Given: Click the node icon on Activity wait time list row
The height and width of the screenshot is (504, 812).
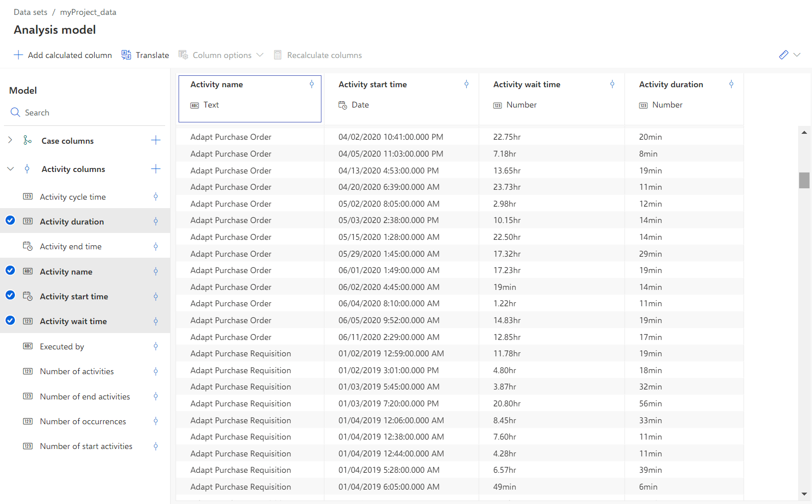Looking at the screenshot, I should tap(156, 321).
